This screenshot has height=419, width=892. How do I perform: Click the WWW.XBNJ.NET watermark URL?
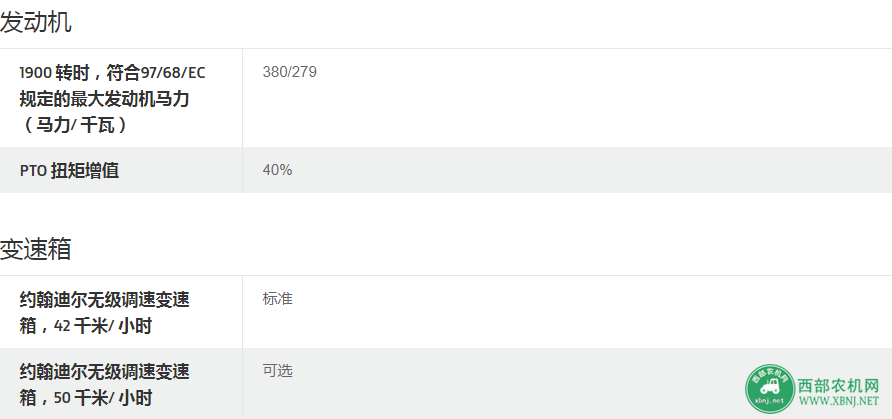click(839, 402)
